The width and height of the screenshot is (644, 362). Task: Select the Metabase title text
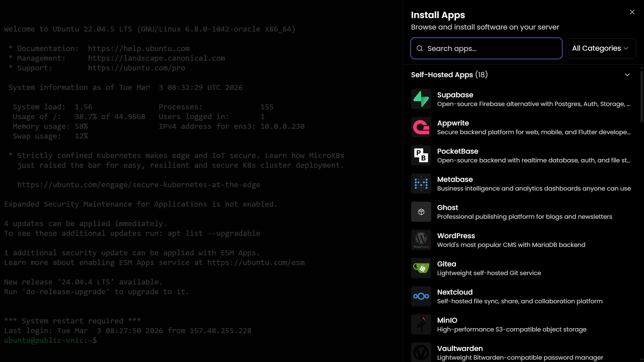455,179
